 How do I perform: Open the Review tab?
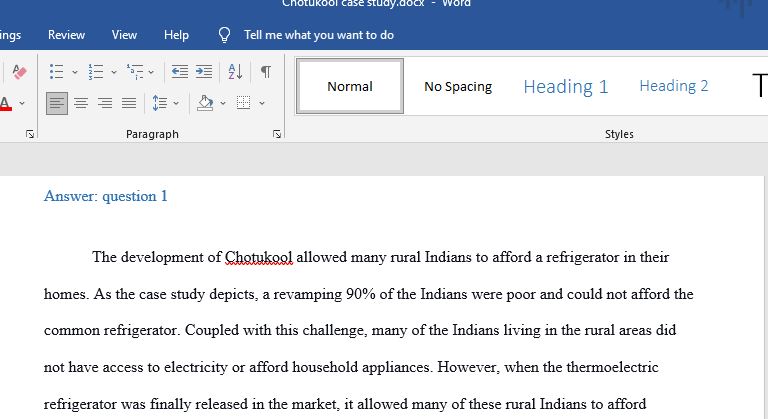[66, 35]
